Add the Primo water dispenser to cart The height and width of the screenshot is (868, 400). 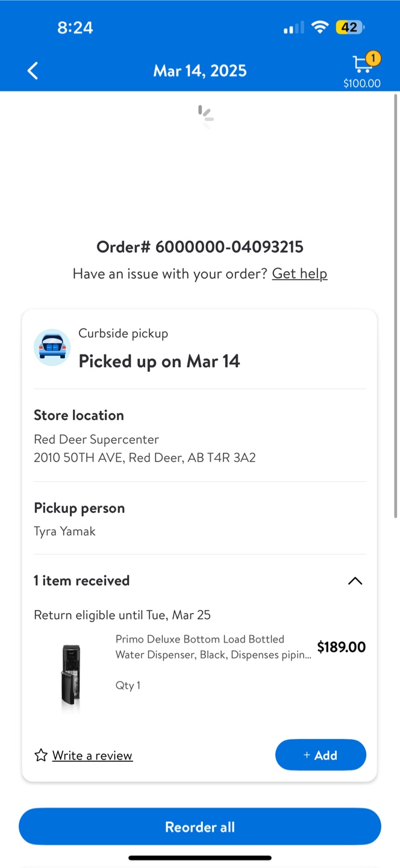(x=320, y=755)
